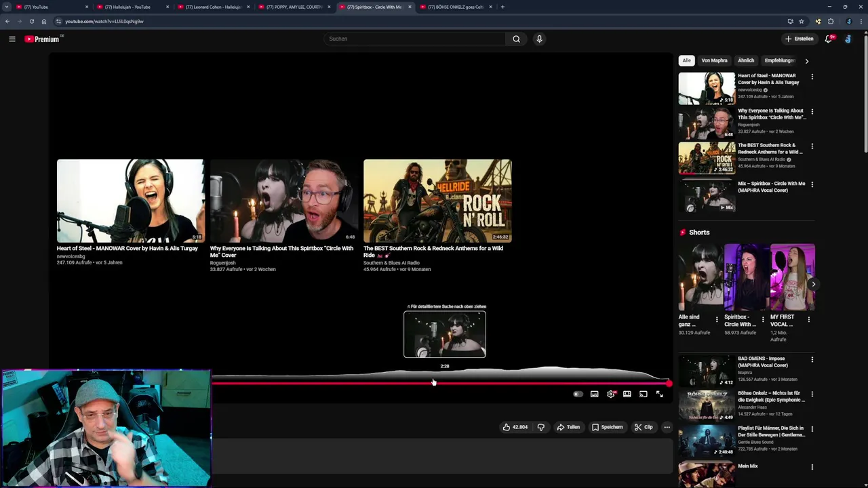The image size is (868, 488).
Task: Click the seek preview thumbnail at 2:28
Action: click(445, 334)
